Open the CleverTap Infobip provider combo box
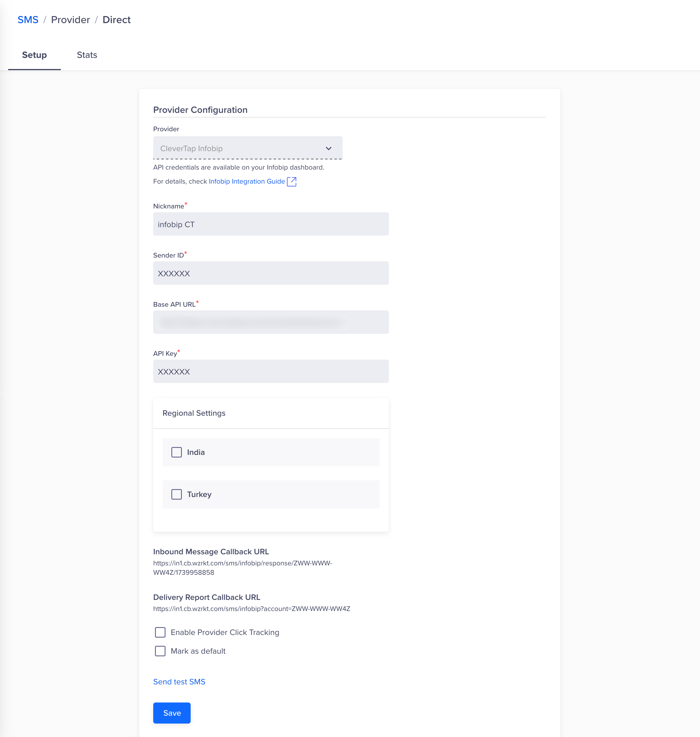This screenshot has width=700, height=737. 248,148
